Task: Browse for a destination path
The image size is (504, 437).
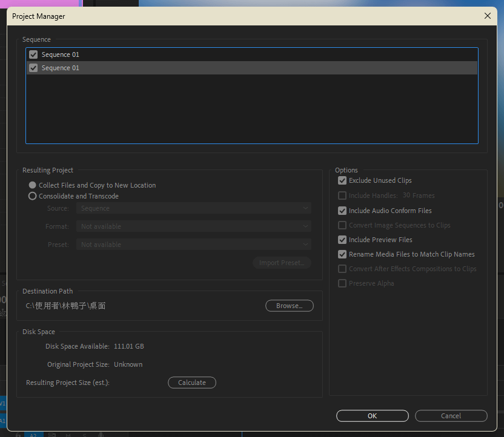Action: tap(289, 306)
